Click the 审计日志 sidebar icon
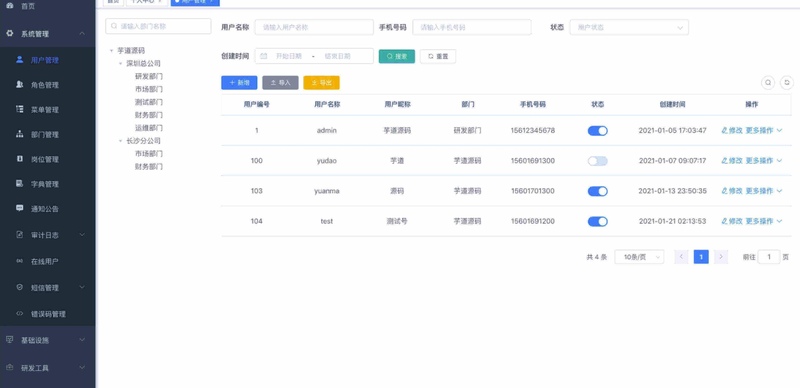 click(20, 235)
